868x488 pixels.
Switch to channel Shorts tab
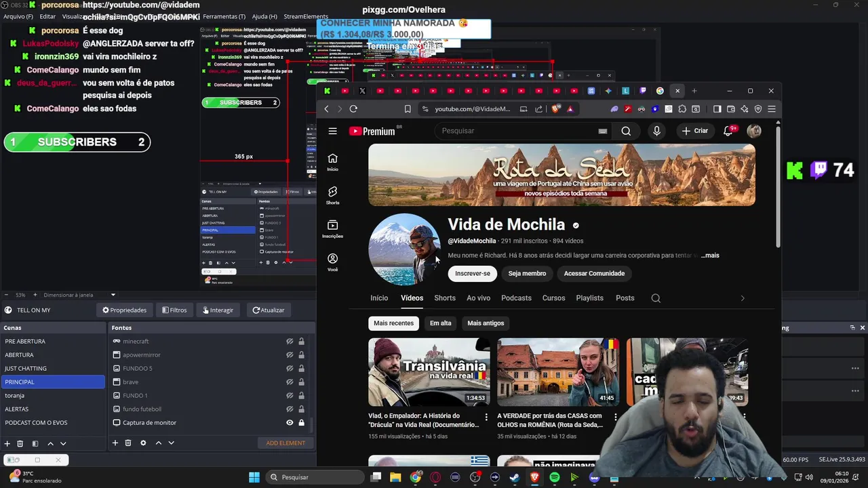click(445, 298)
